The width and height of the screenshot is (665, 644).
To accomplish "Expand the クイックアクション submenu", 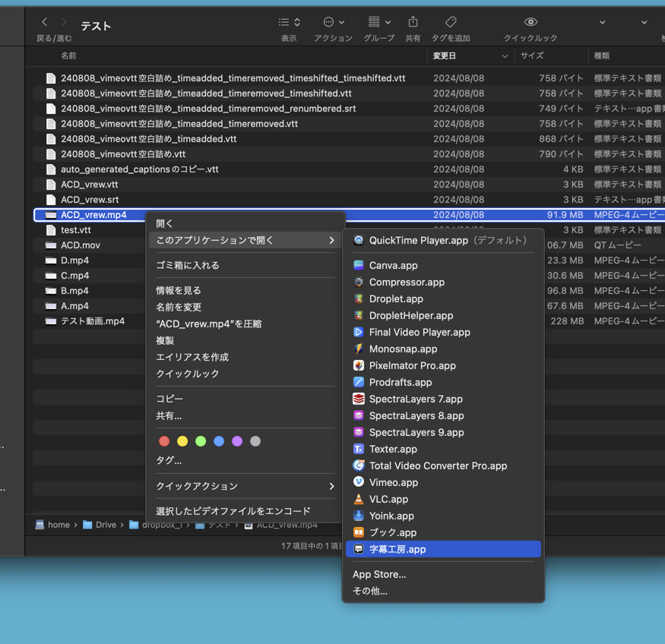I will (x=245, y=486).
